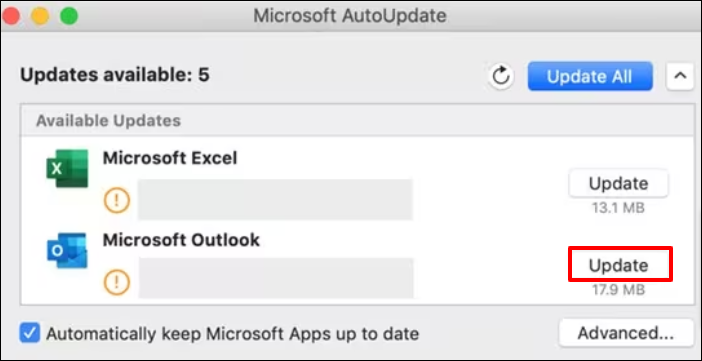Select the Microsoft Outlook title text
Viewport: 702px width, 361px height.
(181, 240)
